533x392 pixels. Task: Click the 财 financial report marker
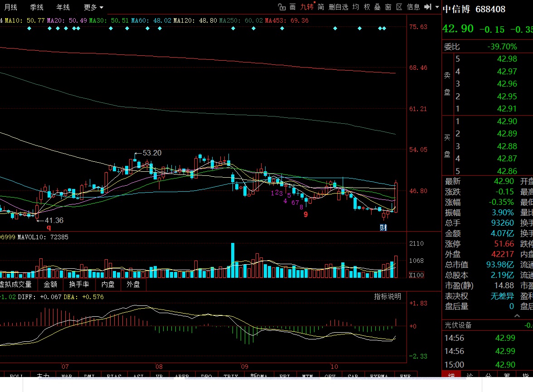(383, 227)
